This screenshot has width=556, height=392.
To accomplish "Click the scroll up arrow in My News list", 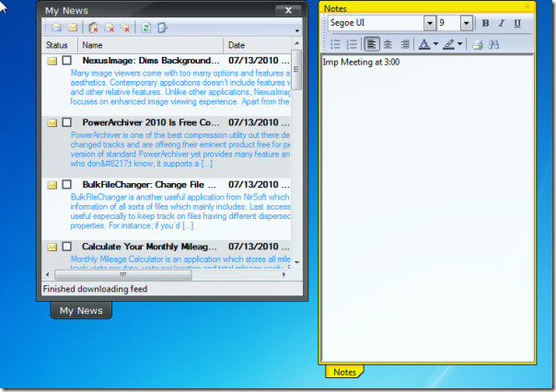I will tap(296, 43).
